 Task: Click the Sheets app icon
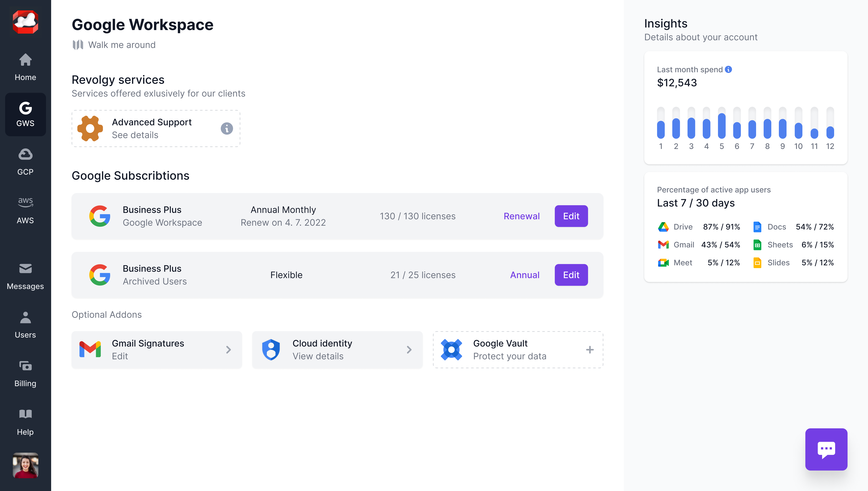[757, 245]
